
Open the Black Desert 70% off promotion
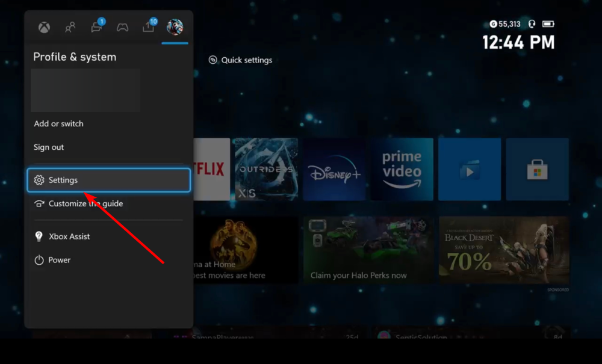point(503,249)
